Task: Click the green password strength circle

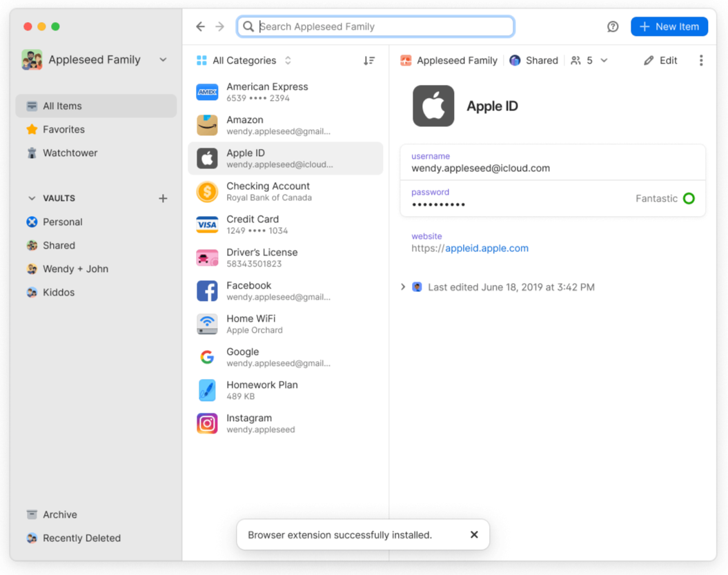Action: (689, 198)
